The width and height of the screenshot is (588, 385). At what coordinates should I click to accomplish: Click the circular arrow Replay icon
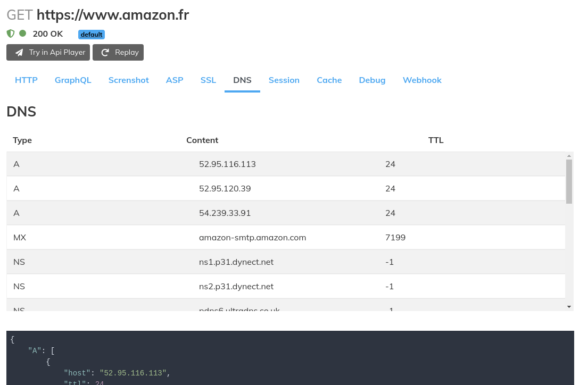(105, 53)
